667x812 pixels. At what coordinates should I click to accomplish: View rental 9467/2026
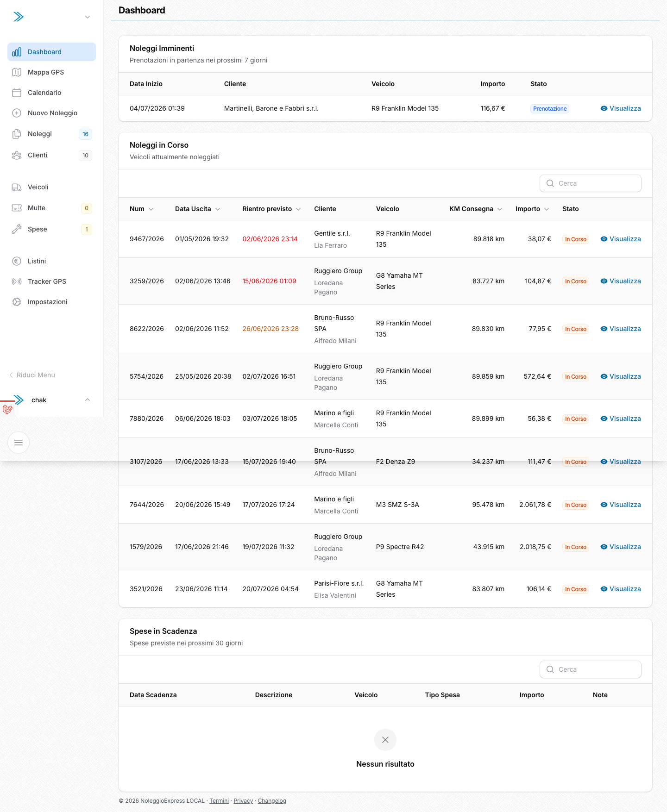621,239
